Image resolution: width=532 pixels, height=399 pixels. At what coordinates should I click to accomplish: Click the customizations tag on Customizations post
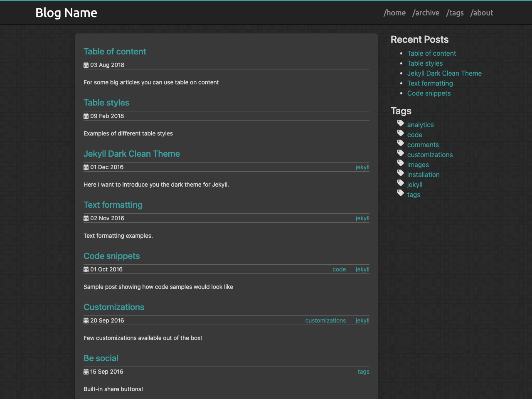pyautogui.click(x=325, y=320)
